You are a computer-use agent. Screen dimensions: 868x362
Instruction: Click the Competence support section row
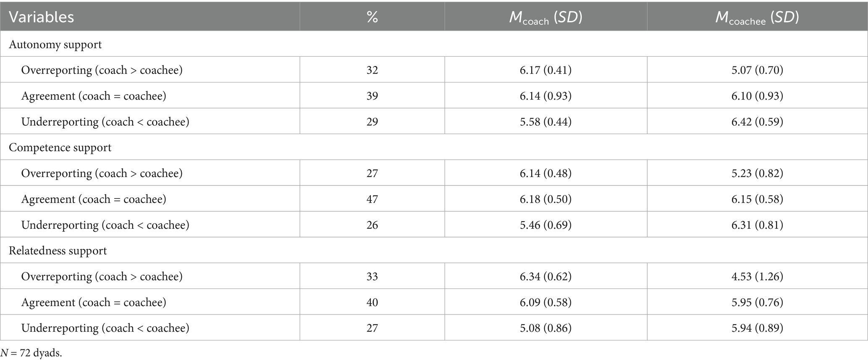(x=60, y=148)
